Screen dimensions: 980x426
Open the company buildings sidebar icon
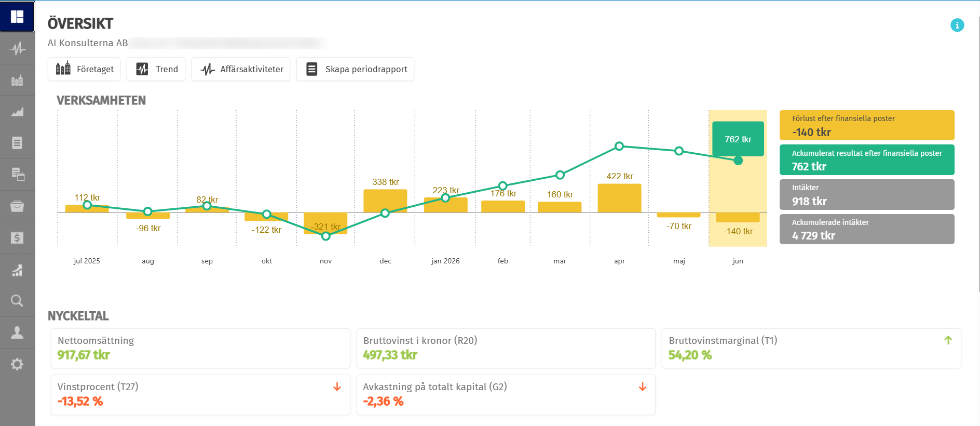17,80
